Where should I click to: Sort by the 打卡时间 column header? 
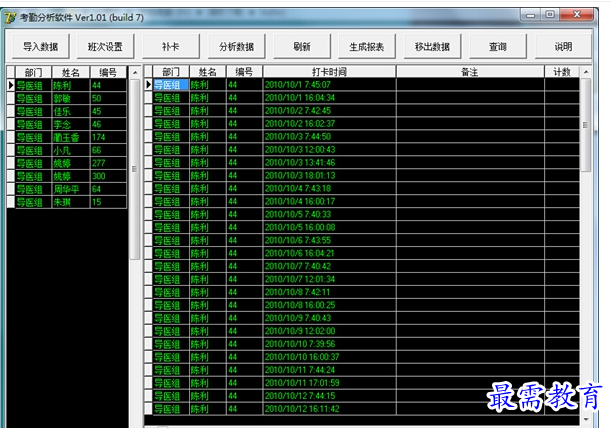329,72
